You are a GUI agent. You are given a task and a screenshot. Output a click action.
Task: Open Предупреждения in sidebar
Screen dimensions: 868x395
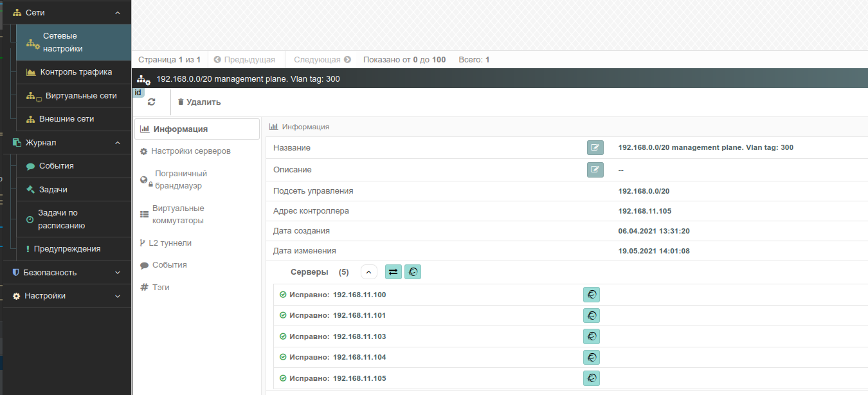pos(73,249)
